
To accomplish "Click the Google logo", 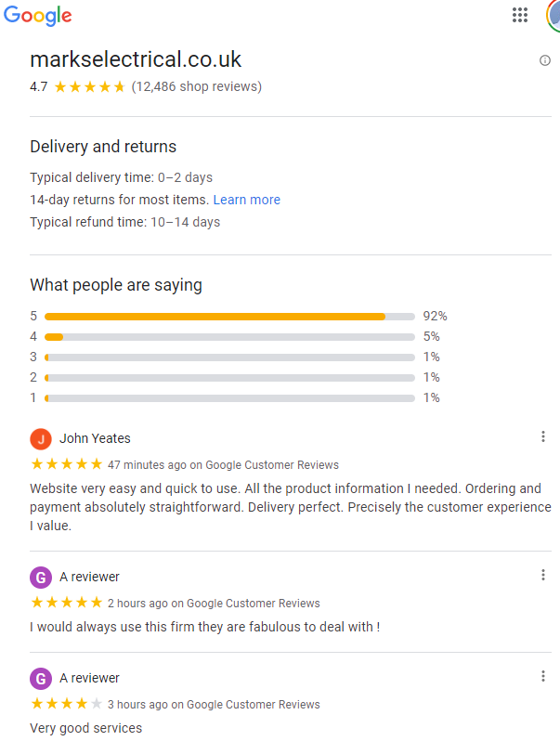I will [x=38, y=16].
